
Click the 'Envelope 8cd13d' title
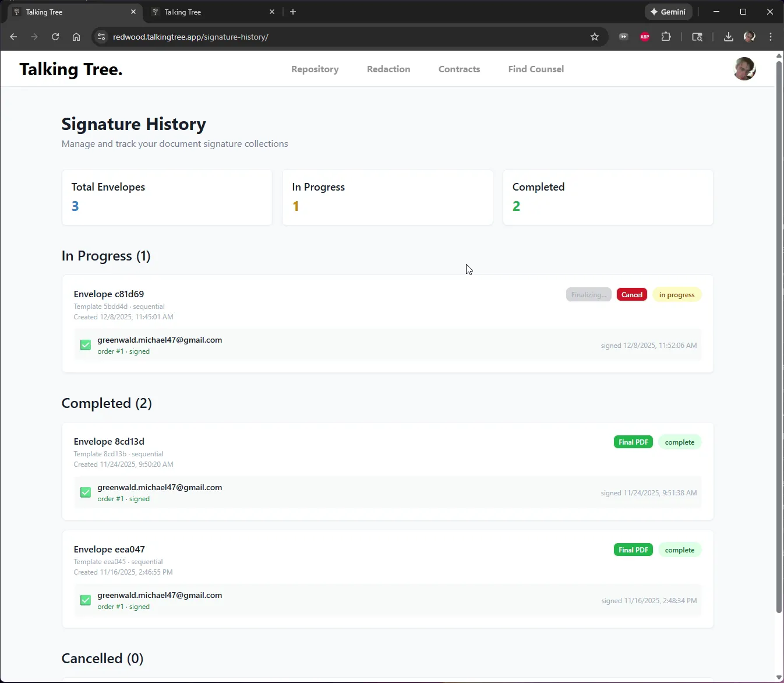[109, 442]
